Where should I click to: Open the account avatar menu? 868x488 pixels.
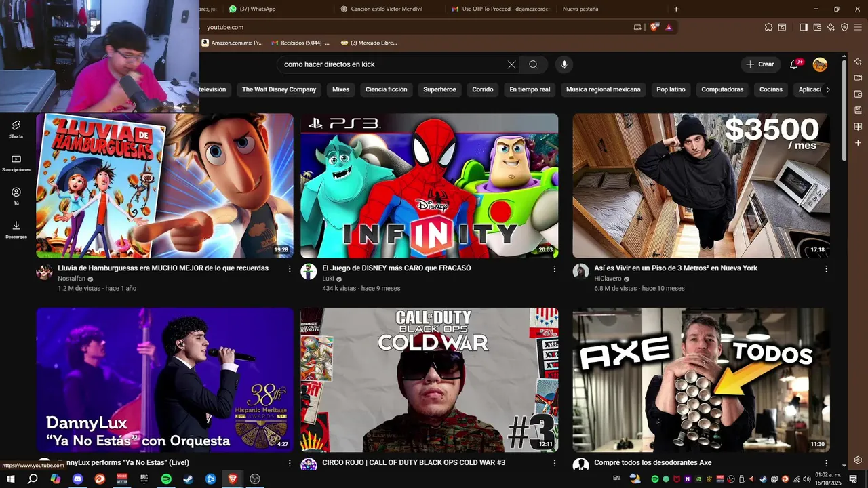[x=820, y=64]
